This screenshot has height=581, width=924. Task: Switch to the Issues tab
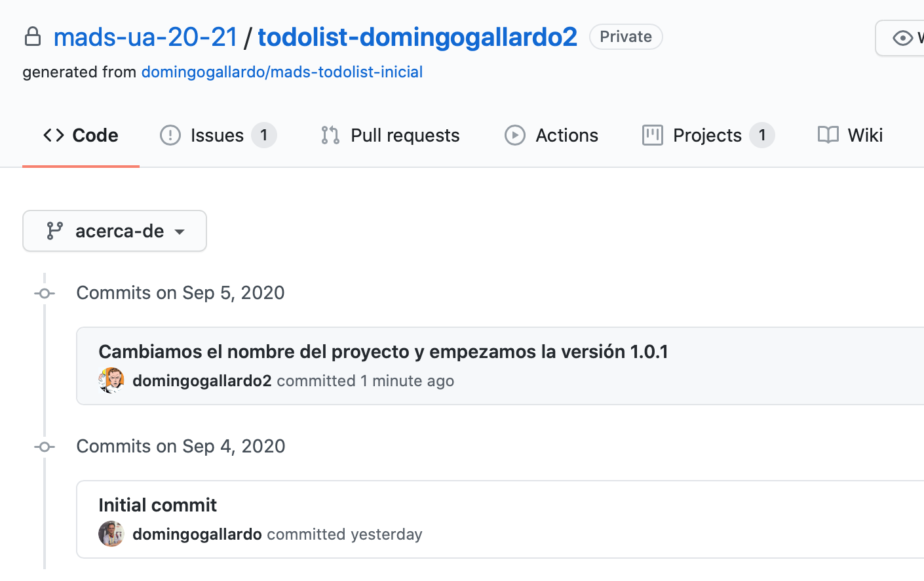pyautogui.click(x=218, y=135)
